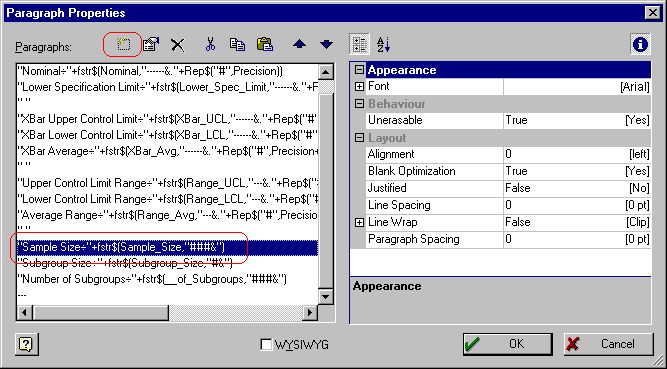
Task: Collapse the Layout category
Action: (359, 137)
